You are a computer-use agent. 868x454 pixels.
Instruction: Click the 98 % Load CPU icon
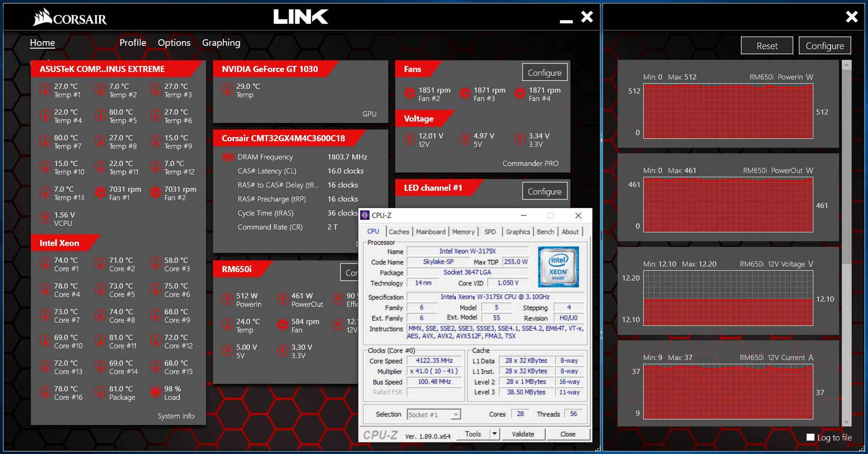click(x=156, y=392)
